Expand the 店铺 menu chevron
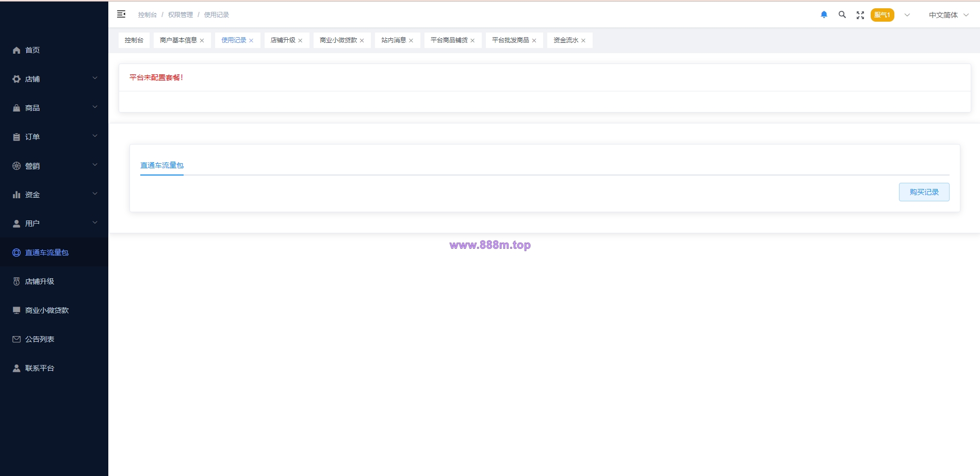980x476 pixels. tap(95, 78)
